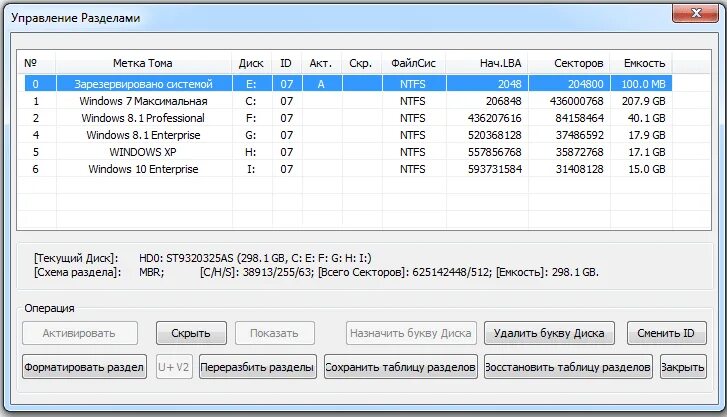Click the active flag A cell

coord(321,84)
